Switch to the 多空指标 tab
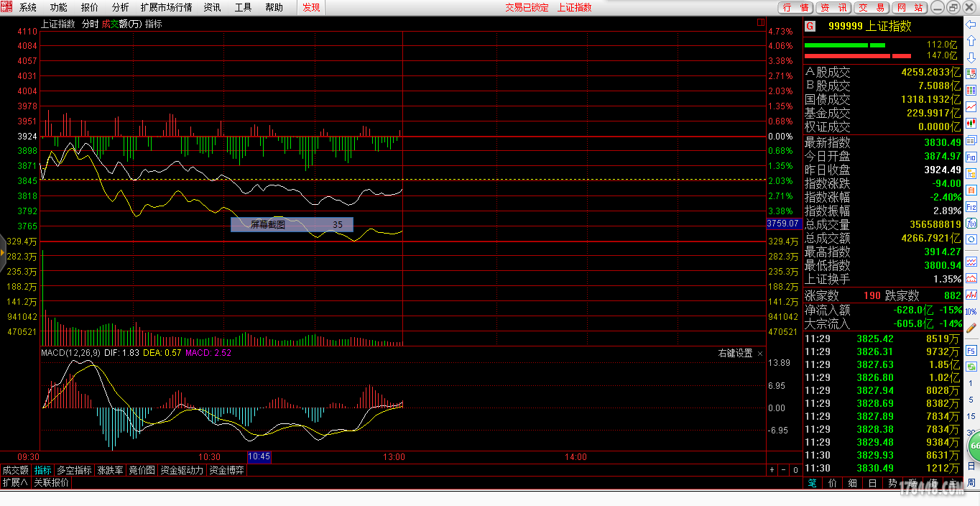This screenshot has width=980, height=506. pyautogui.click(x=75, y=470)
